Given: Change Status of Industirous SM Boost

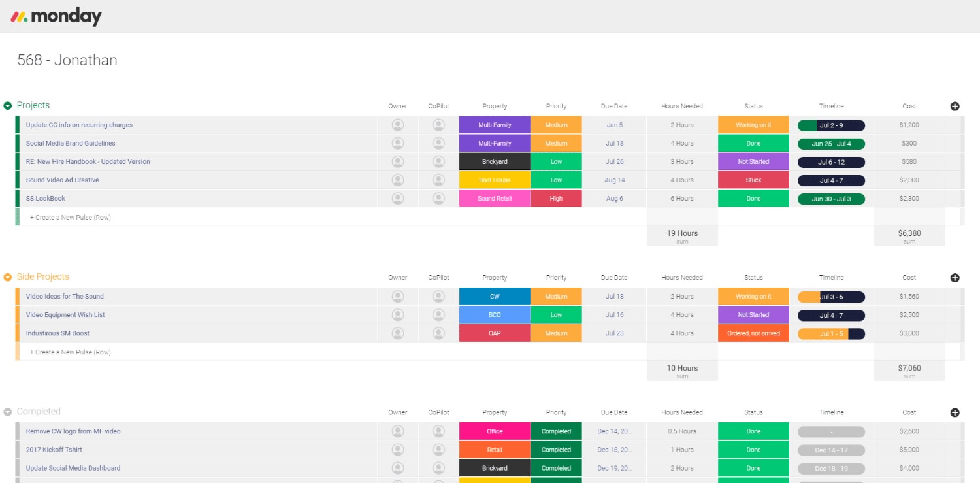Looking at the screenshot, I should point(753,333).
